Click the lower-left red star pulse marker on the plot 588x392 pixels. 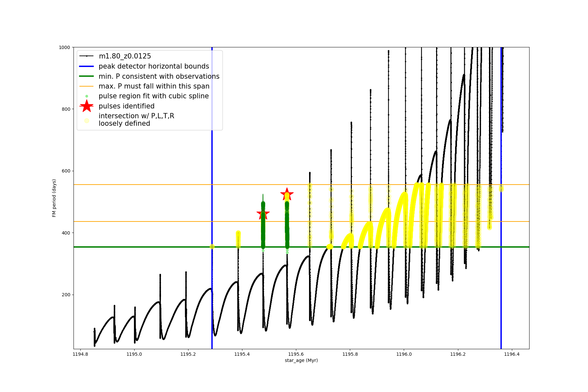click(x=263, y=214)
